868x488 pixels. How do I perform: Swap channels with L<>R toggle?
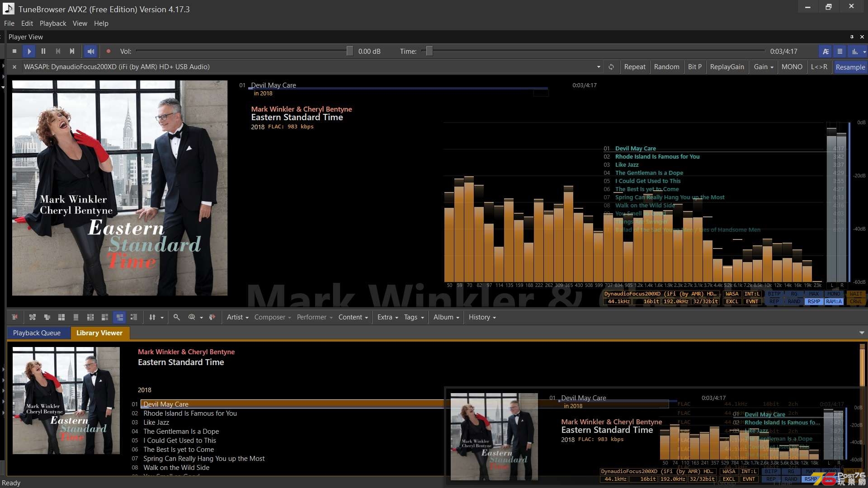pos(819,67)
